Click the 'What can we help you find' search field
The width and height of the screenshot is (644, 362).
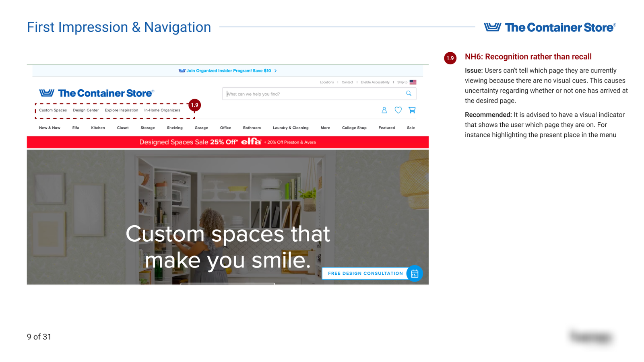[x=314, y=94]
